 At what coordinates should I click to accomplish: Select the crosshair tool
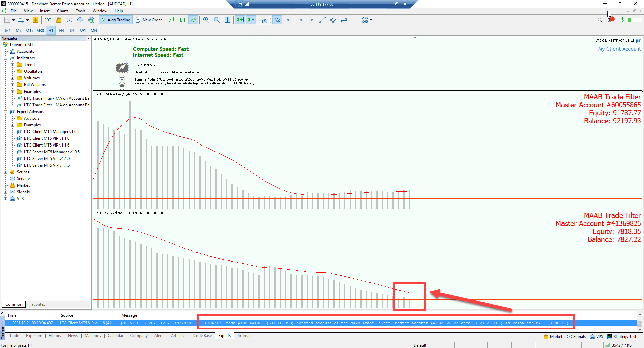[288, 20]
